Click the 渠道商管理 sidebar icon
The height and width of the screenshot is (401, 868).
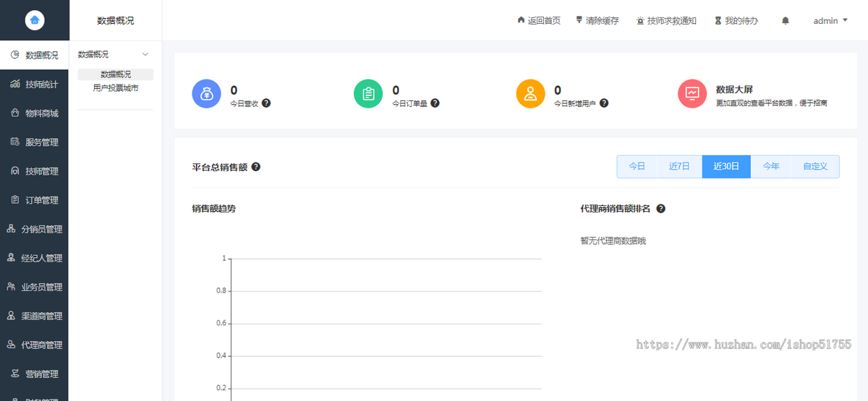point(11,315)
